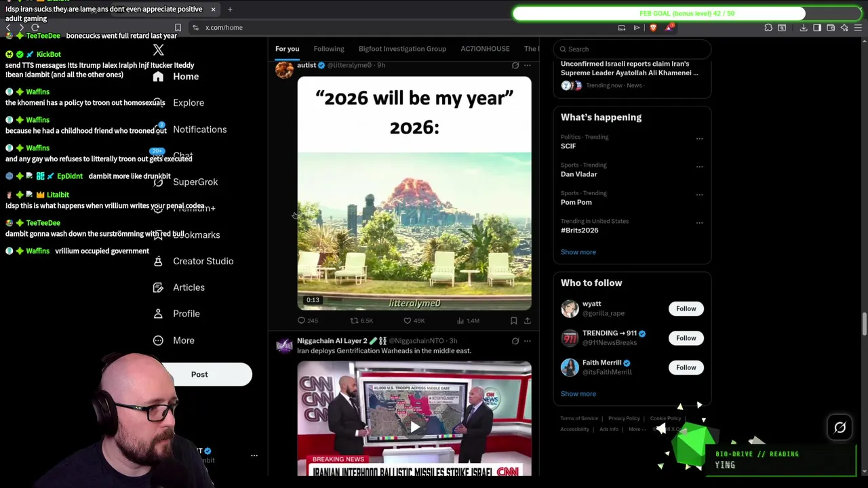Screen dimensions: 868x488
Task: Open the browser main hamburger menu
Action: pos(858,28)
